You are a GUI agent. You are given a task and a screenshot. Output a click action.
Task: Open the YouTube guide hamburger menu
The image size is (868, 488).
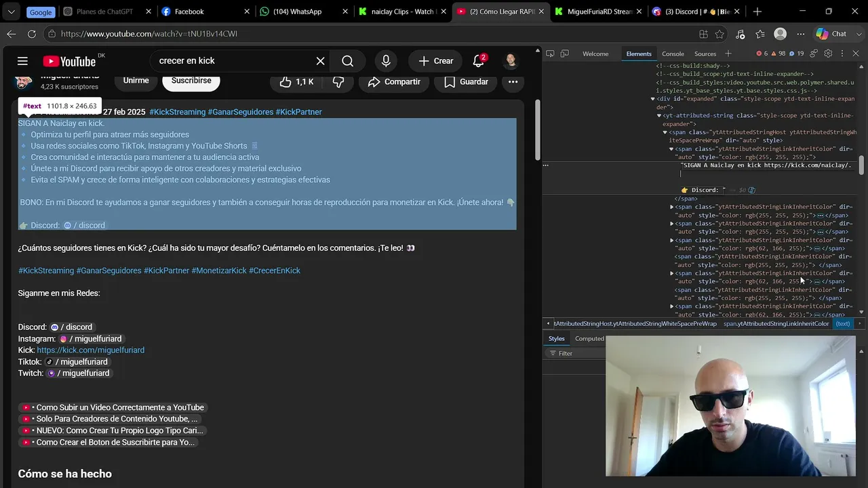[22, 61]
